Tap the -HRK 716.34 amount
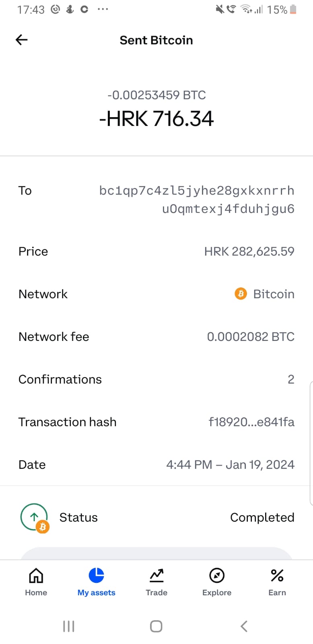This screenshot has height=644, width=313. pos(156,119)
